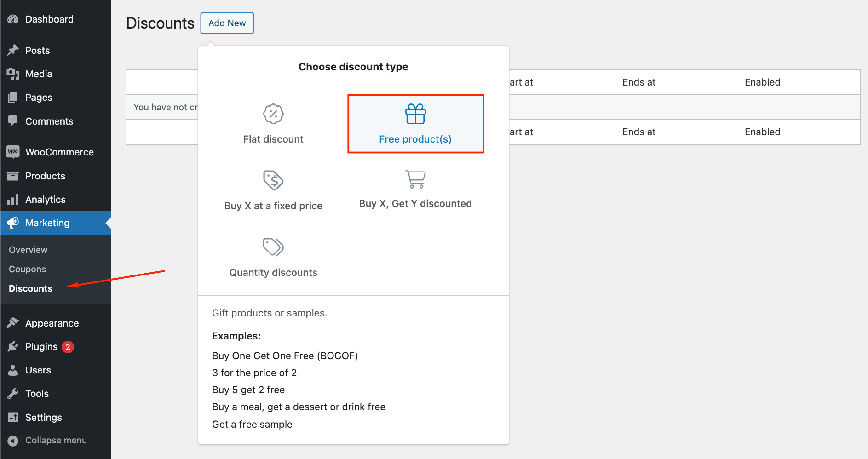Click the Products icon in the sidebar
The width and height of the screenshot is (868, 459).
click(x=13, y=176)
